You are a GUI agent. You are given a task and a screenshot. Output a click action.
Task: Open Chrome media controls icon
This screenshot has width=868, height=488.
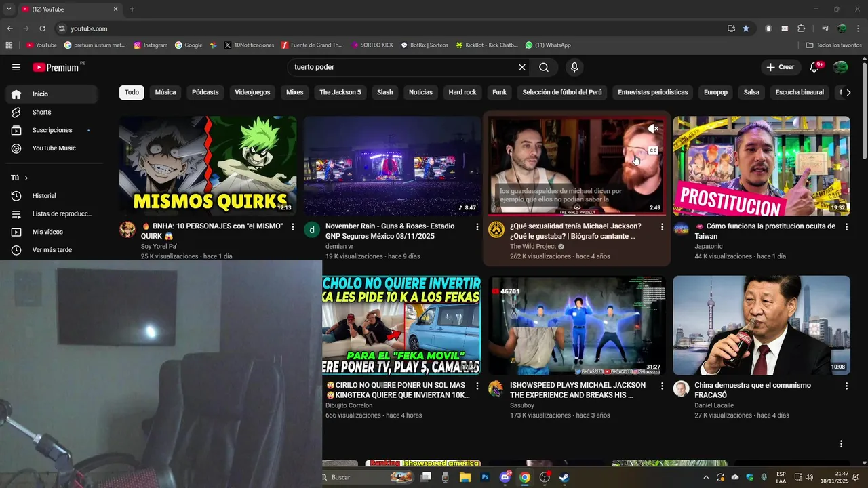pyautogui.click(x=825, y=28)
